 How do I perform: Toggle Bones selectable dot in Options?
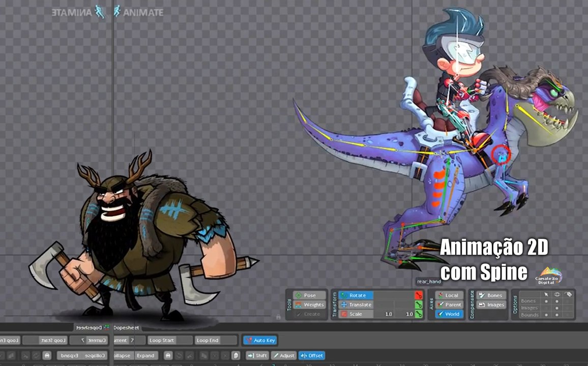click(x=546, y=301)
